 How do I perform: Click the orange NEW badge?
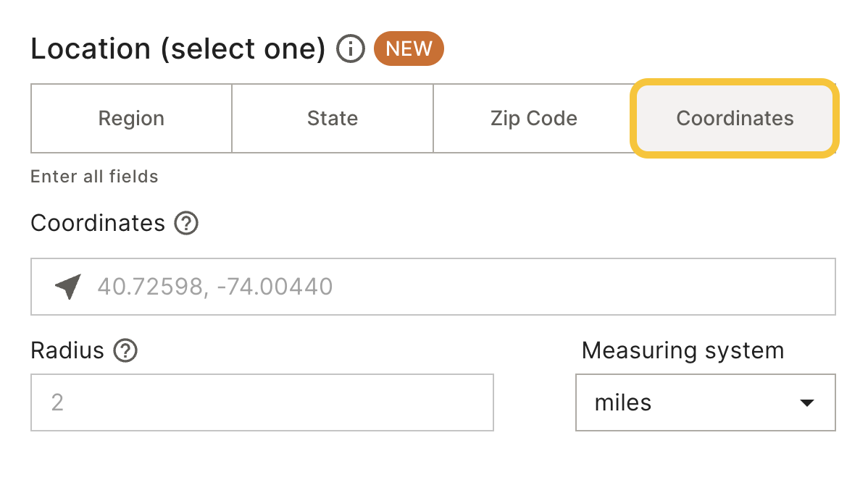coord(409,48)
